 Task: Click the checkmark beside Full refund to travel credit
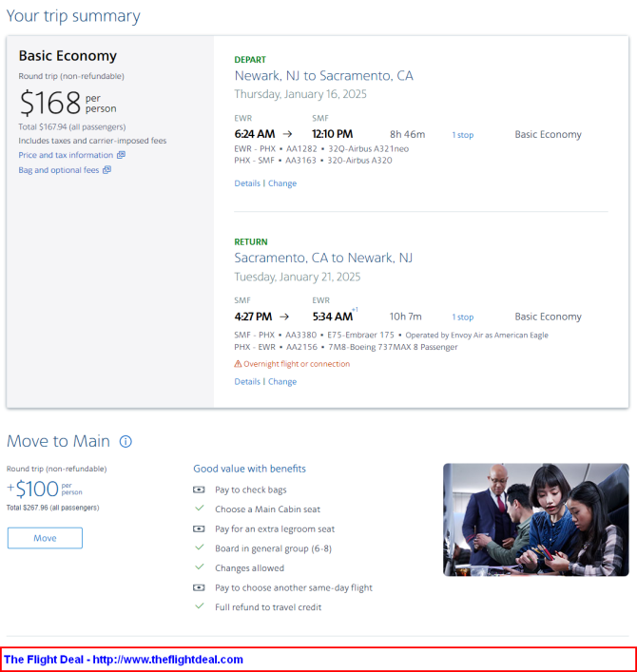[x=200, y=606]
